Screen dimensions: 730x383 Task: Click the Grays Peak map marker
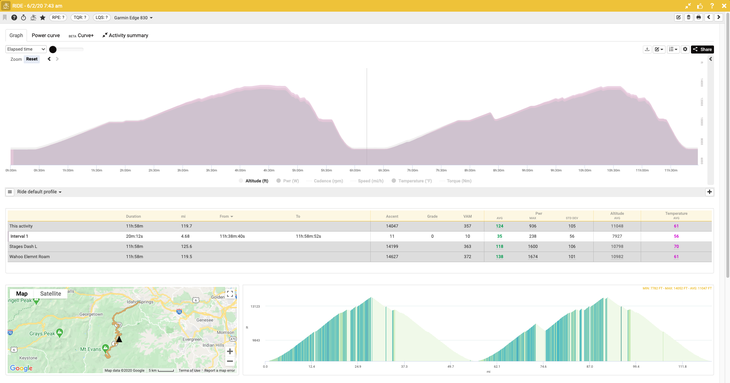59,333
